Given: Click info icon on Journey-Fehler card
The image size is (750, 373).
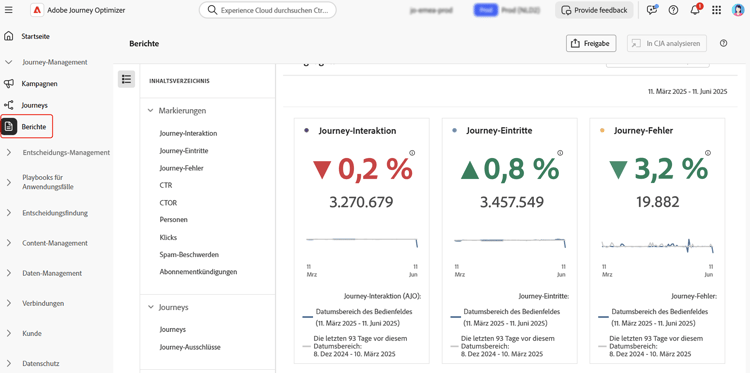Looking at the screenshot, I should point(708,153).
